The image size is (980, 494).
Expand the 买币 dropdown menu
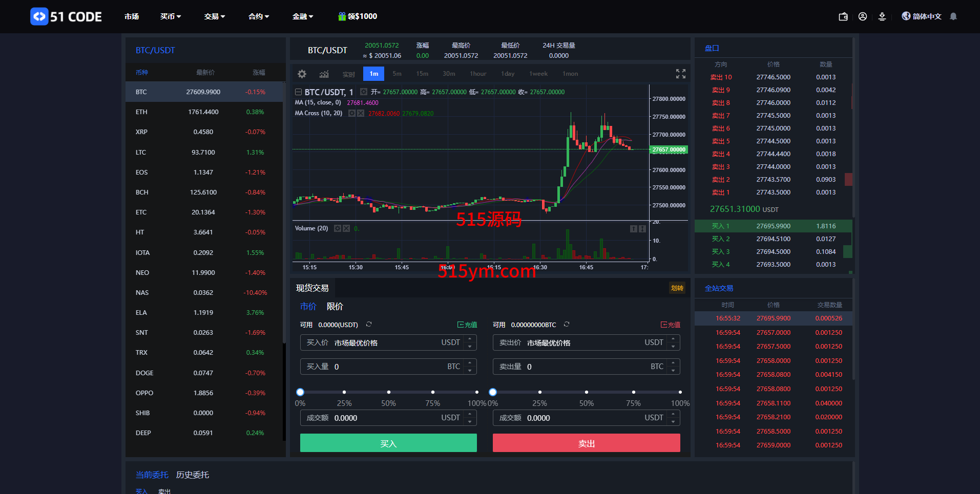(x=170, y=16)
